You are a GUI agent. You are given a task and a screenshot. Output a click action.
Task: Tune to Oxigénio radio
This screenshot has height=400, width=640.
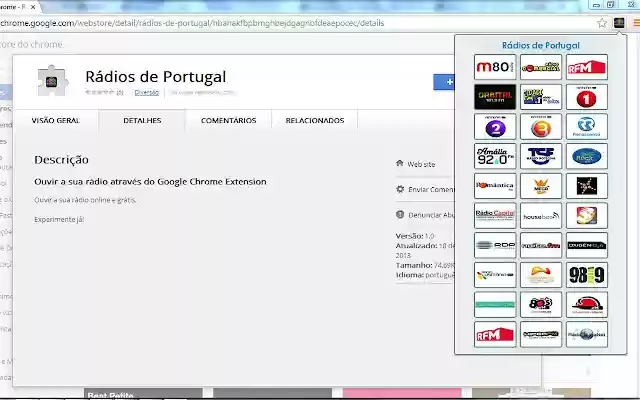[x=587, y=245]
